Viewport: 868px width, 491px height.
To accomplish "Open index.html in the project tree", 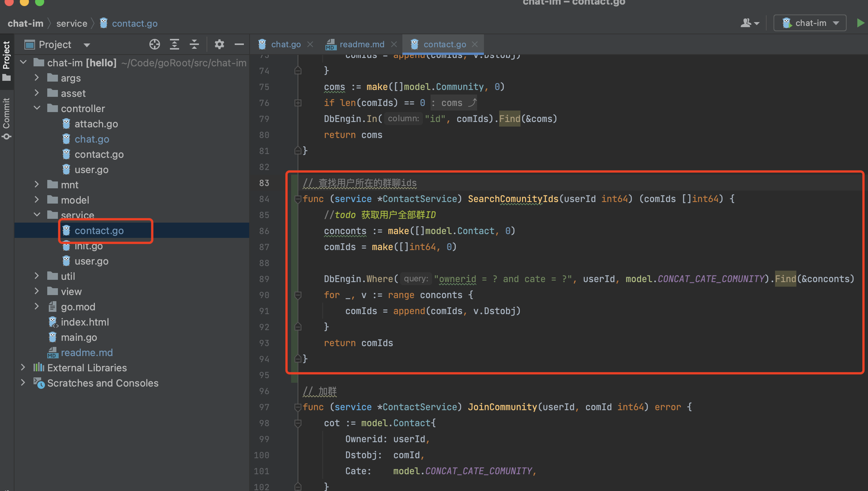I will [x=85, y=322].
